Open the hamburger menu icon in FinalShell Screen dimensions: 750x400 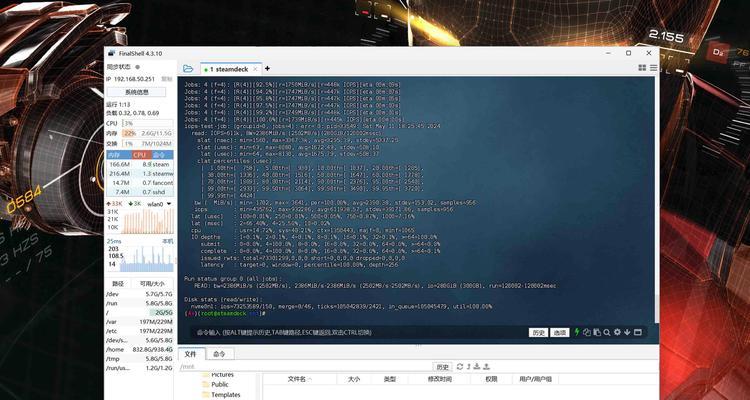click(x=653, y=68)
